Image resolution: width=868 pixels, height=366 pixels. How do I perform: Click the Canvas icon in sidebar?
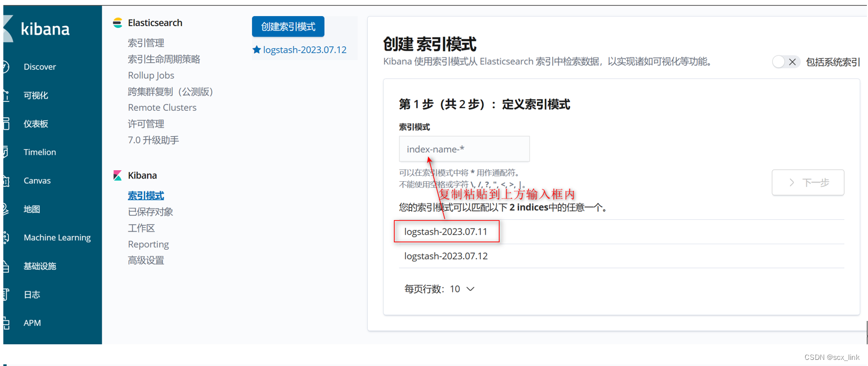pos(6,181)
